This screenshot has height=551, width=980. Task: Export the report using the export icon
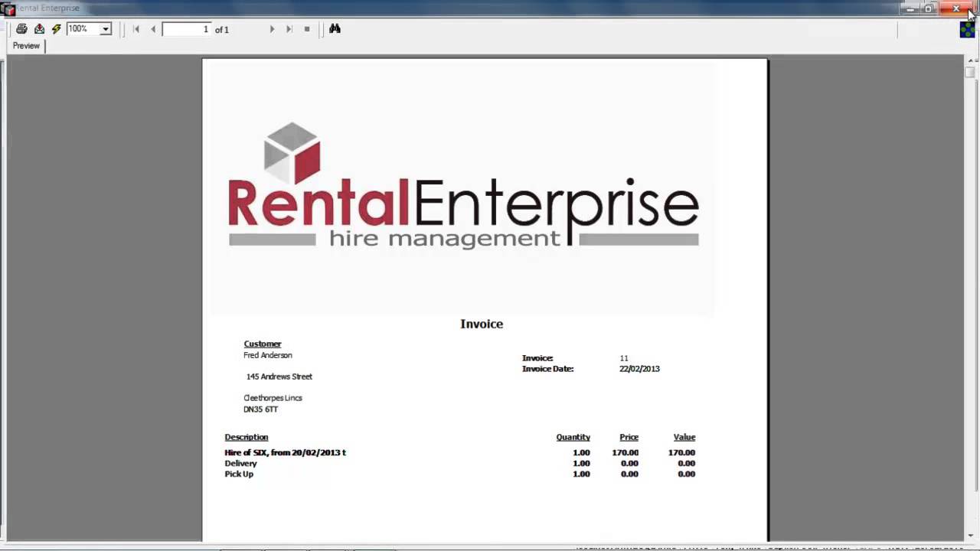[39, 29]
